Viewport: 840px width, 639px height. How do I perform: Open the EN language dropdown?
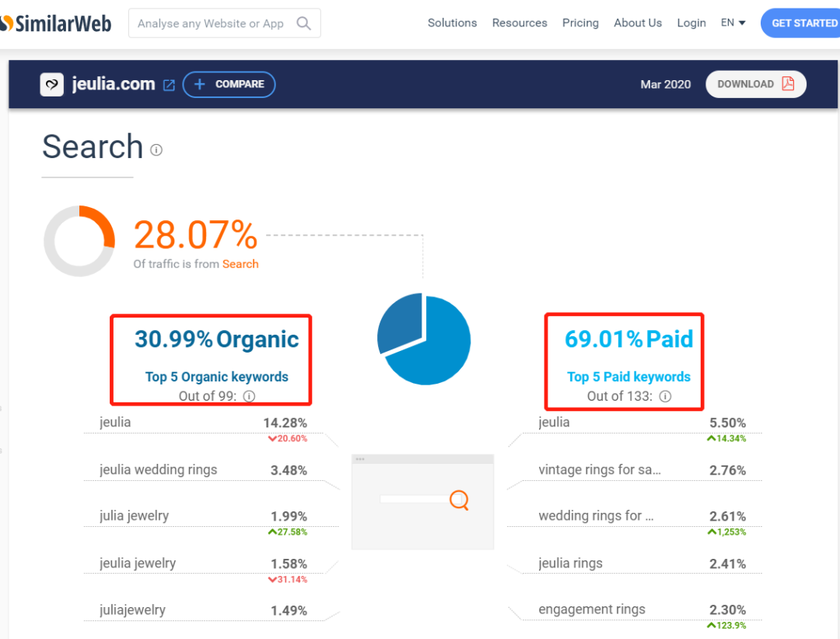tap(733, 23)
